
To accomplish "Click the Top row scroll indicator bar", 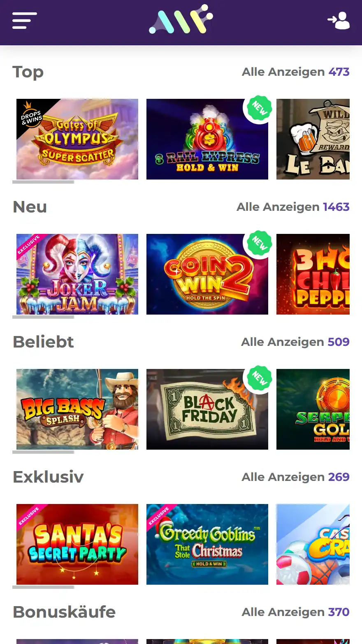I will 43,182.
